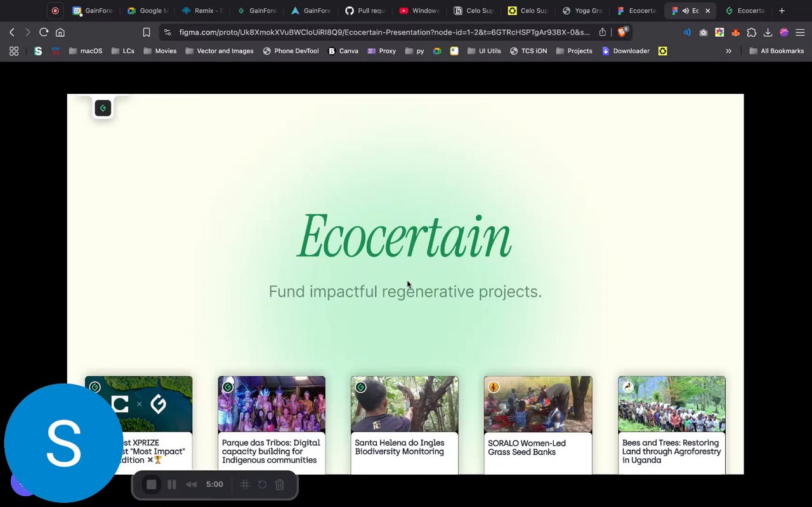812x507 pixels.
Task: Open the apps grid in bookmarks bar
Action: tap(14, 51)
